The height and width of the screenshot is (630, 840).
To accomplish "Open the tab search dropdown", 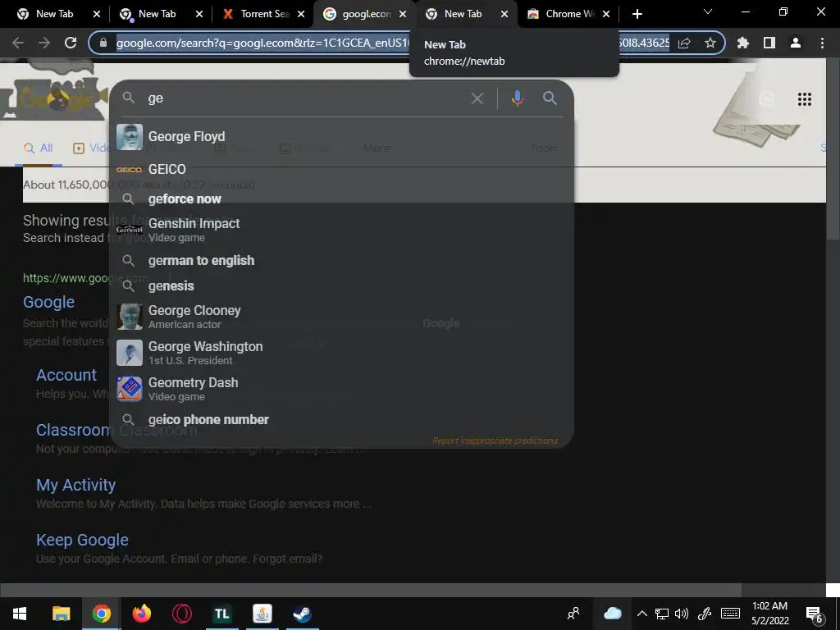I will [708, 11].
